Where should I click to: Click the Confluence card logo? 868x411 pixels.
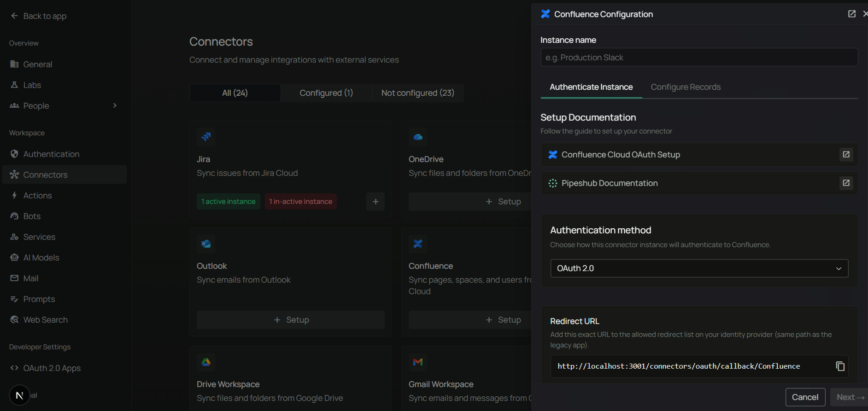click(x=418, y=243)
